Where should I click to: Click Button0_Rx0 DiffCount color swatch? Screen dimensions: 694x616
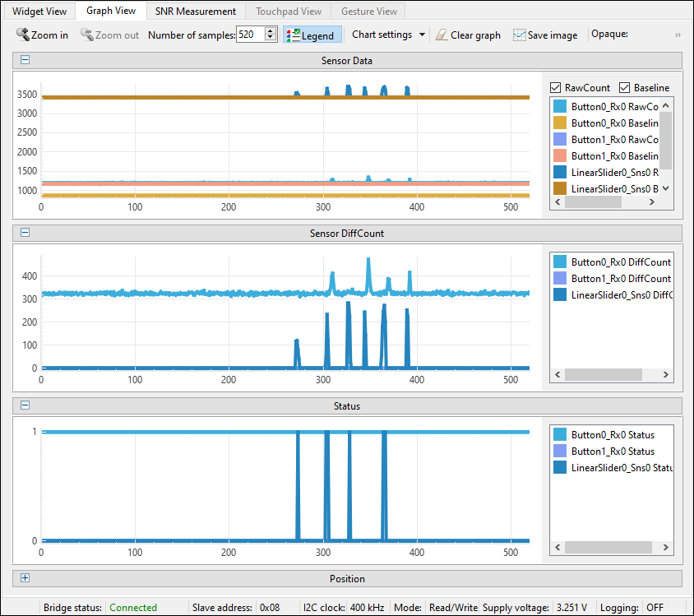[x=560, y=262]
